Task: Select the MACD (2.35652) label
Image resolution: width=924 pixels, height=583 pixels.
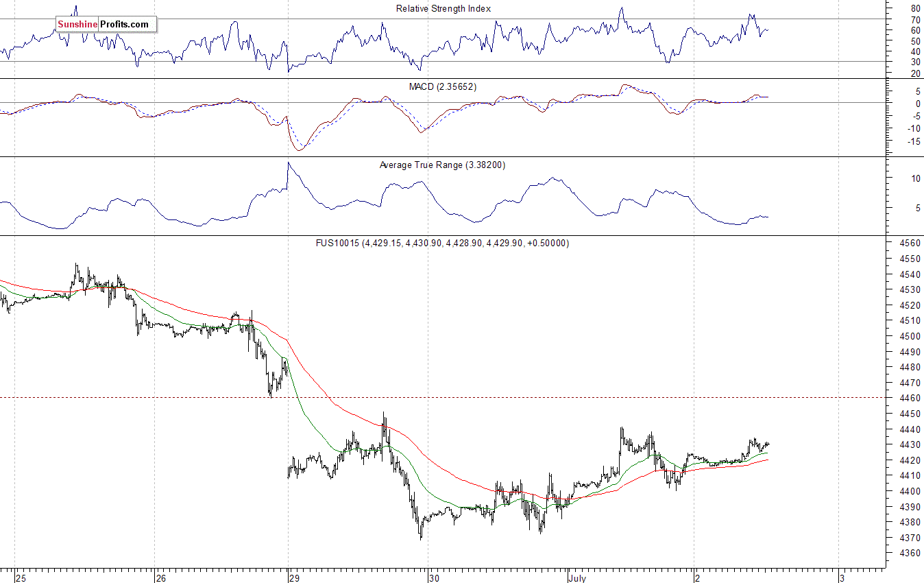Action: (x=443, y=87)
